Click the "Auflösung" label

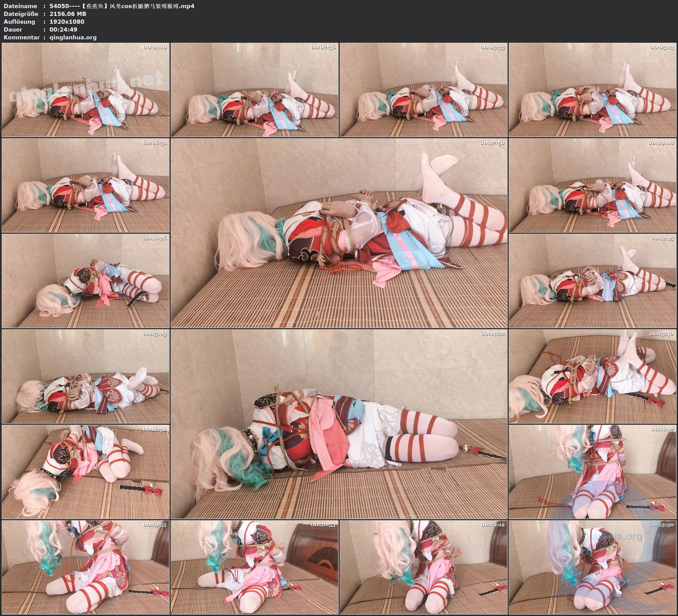(x=19, y=22)
